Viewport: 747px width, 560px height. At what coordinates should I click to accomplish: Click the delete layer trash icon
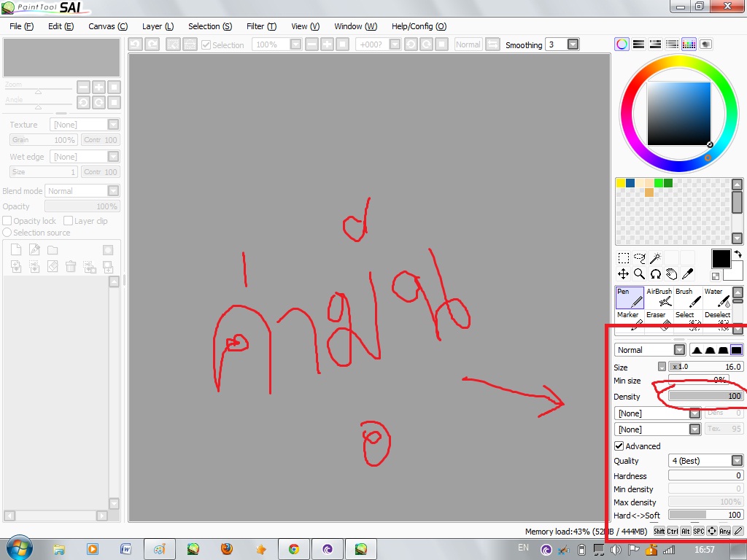(x=71, y=266)
